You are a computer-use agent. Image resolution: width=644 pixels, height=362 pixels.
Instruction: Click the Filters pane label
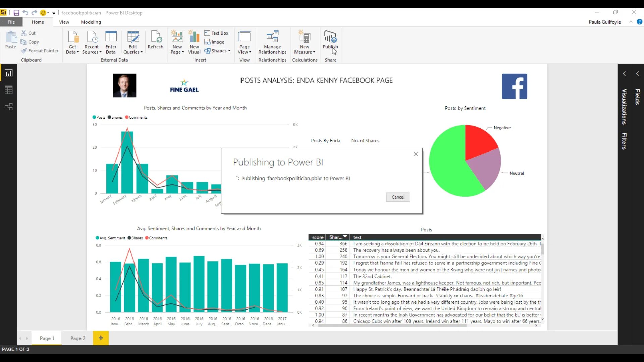coord(624,141)
